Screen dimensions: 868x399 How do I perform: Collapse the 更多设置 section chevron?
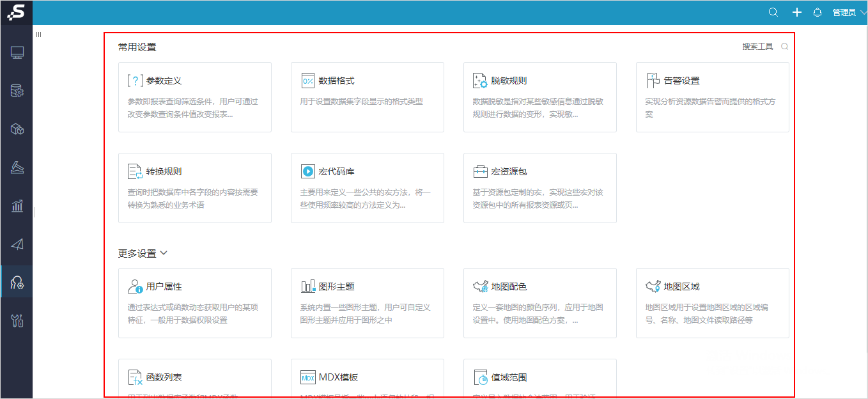(164, 253)
